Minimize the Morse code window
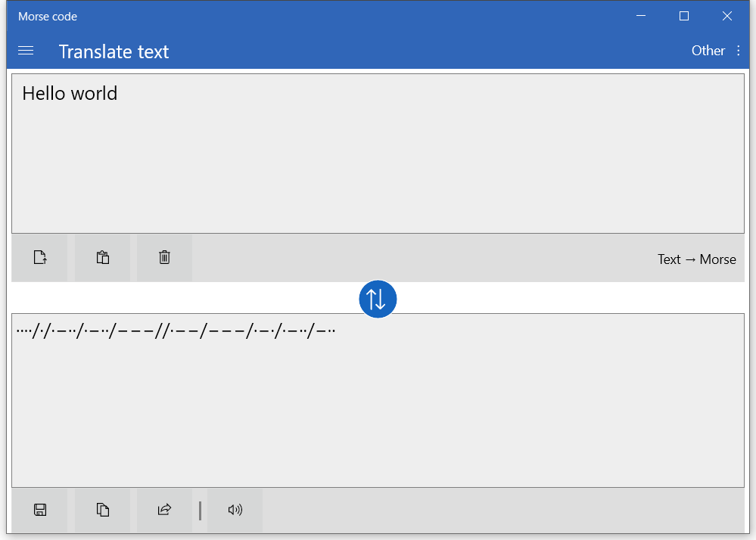The image size is (756, 540). 641,16
